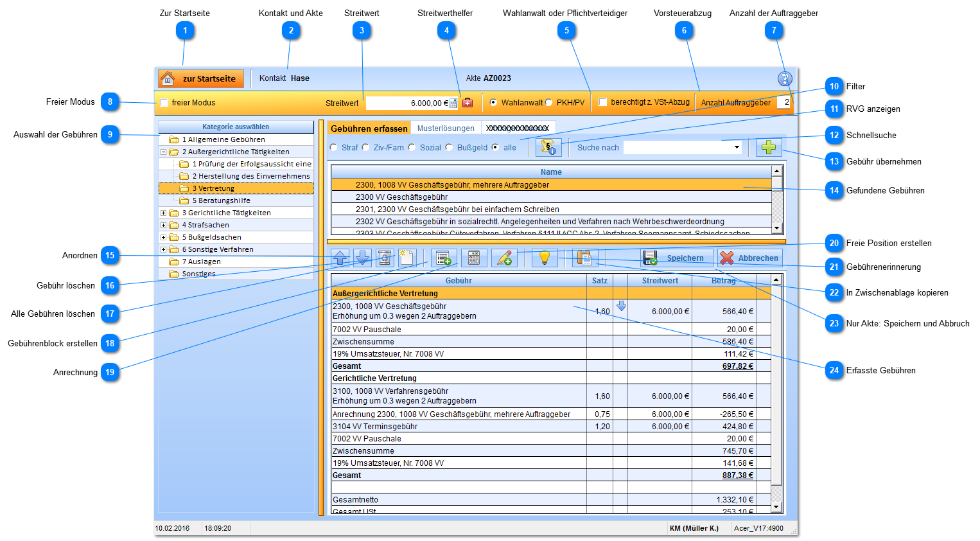Viewport: 980px width, 541px height.
Task: Delete all fees with blank page icon
Action: click(407, 258)
